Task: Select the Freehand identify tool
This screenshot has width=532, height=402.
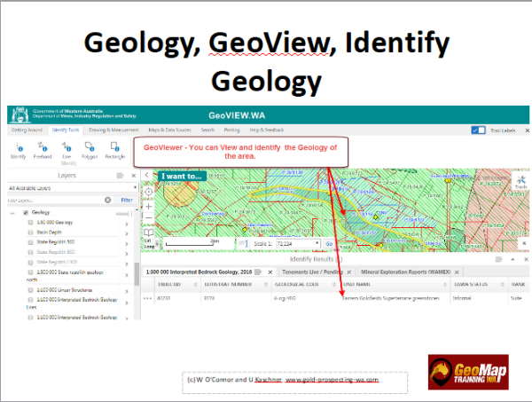Action: [x=43, y=151]
